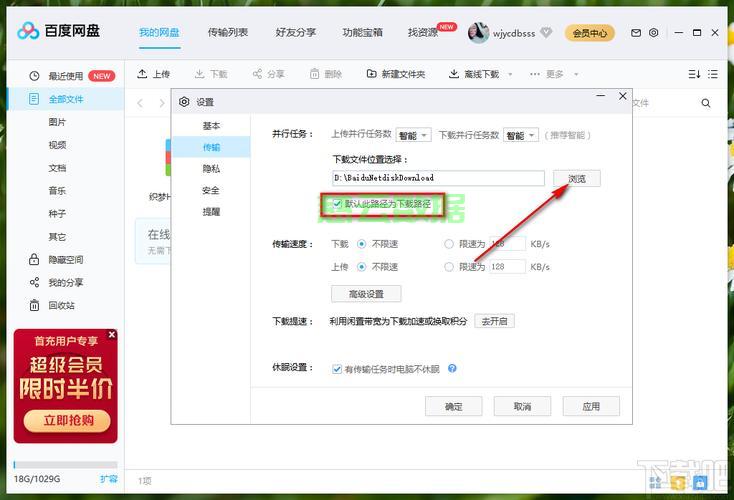Click the download toolbar icon

coord(199,74)
